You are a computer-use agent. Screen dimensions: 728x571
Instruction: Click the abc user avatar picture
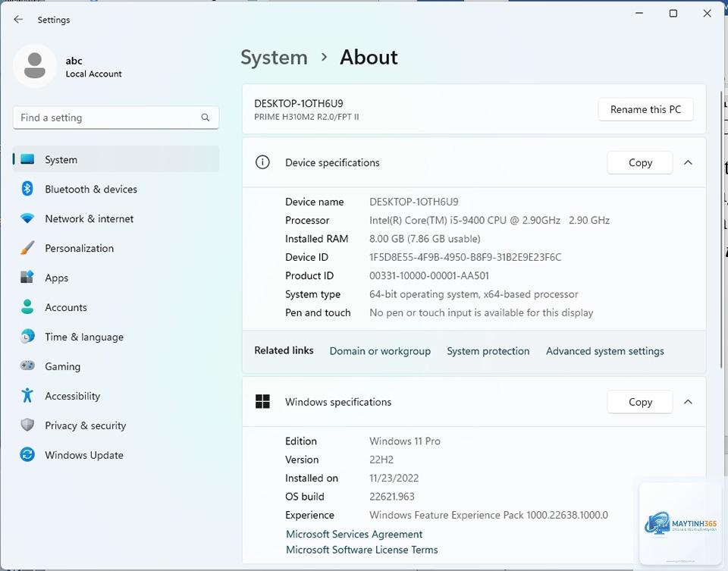click(x=34, y=66)
